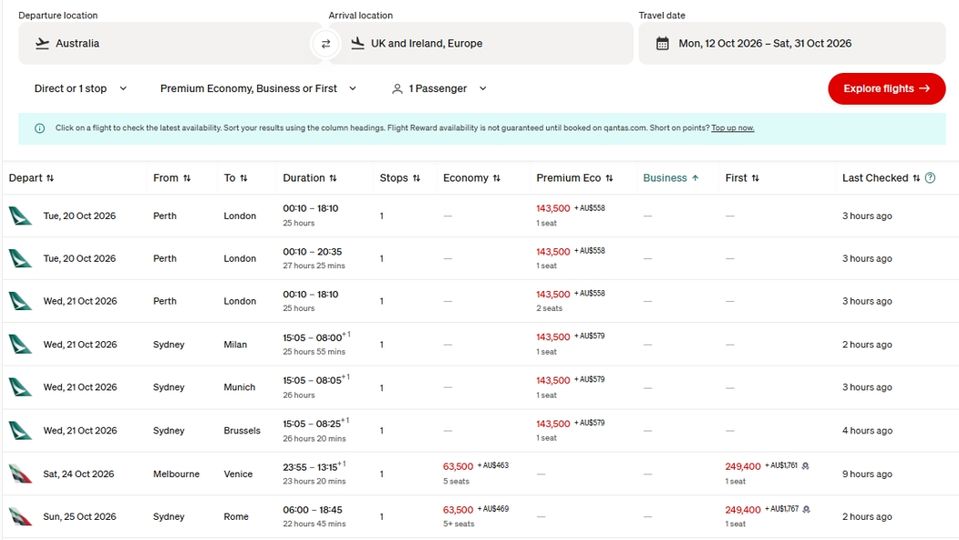The image size is (959, 540).
Task: Click the sort arrows next to Economy
Action: [497, 178]
